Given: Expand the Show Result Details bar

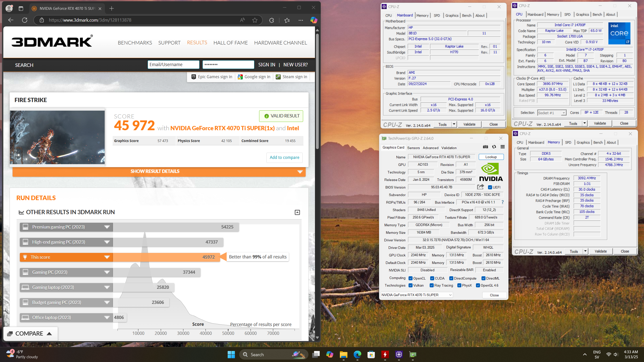Looking at the screenshot, I should point(159,172).
